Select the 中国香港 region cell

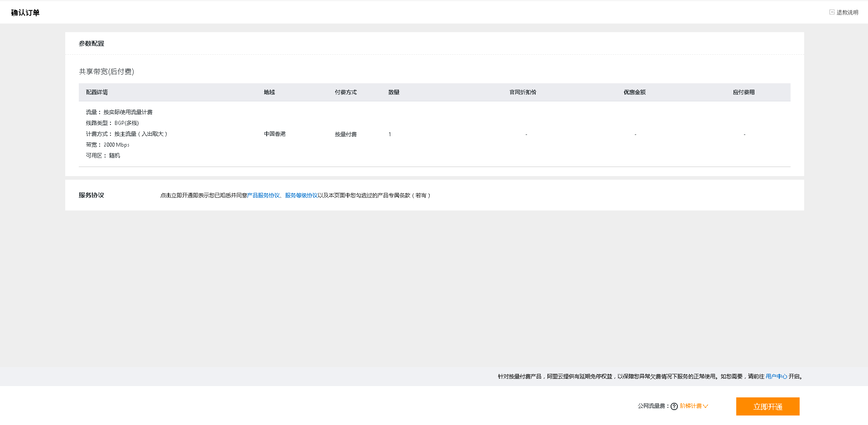click(x=275, y=134)
